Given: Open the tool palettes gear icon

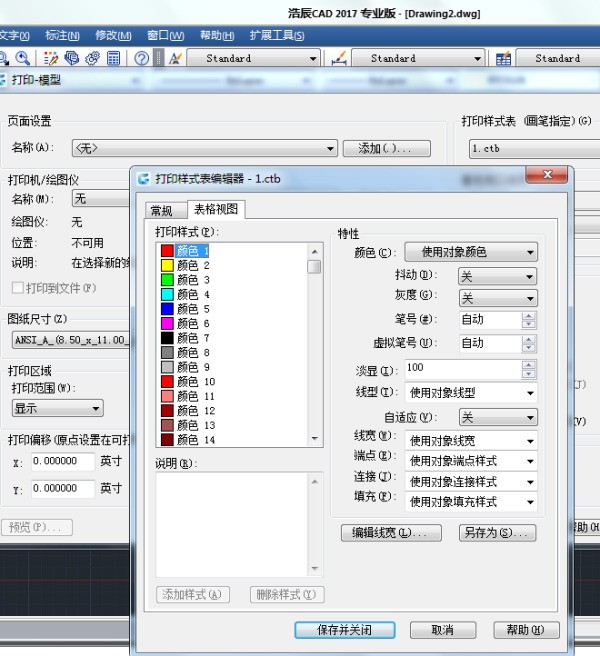Looking at the screenshot, I should point(92,58).
